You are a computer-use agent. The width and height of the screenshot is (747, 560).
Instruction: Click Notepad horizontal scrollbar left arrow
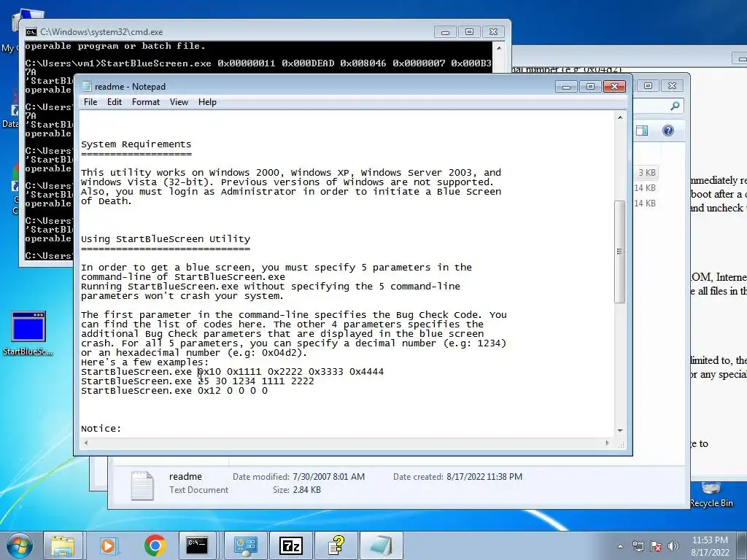click(86, 443)
